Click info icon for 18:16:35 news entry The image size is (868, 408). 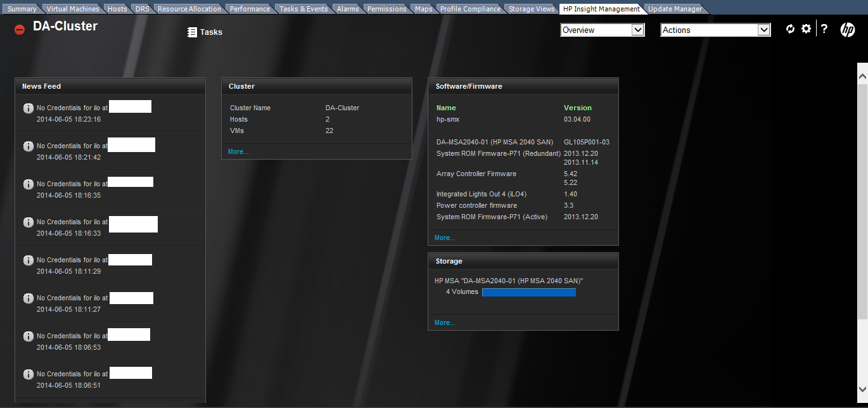pyautogui.click(x=29, y=184)
